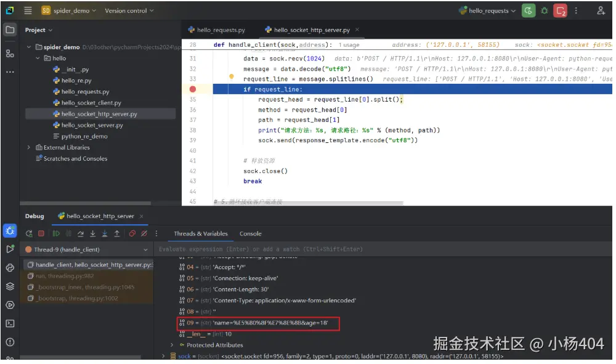Viewport: 616px width, 364px height.
Task: Open the Thread-9 (handle_client) thread dropdown
Action: pos(87,249)
